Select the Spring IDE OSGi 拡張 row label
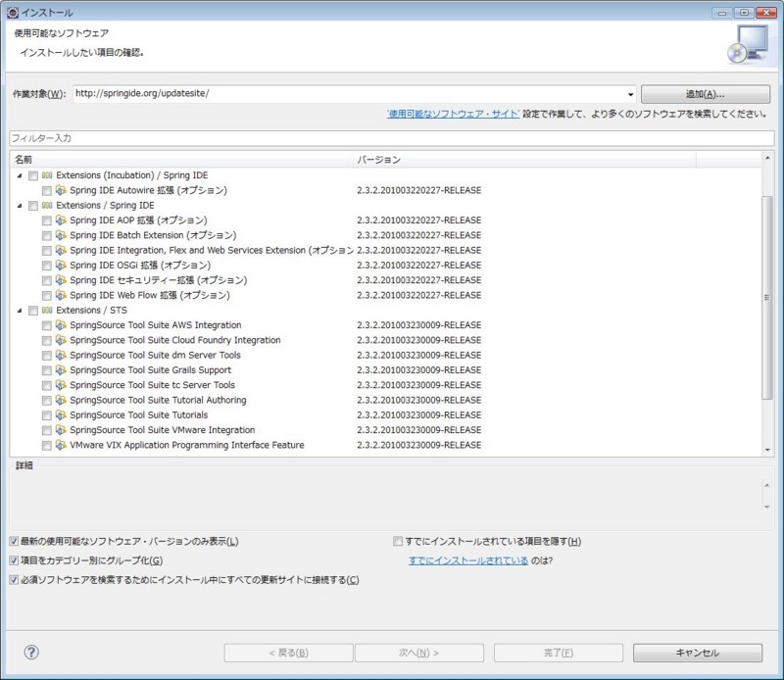The height and width of the screenshot is (680, 784). [x=140, y=265]
